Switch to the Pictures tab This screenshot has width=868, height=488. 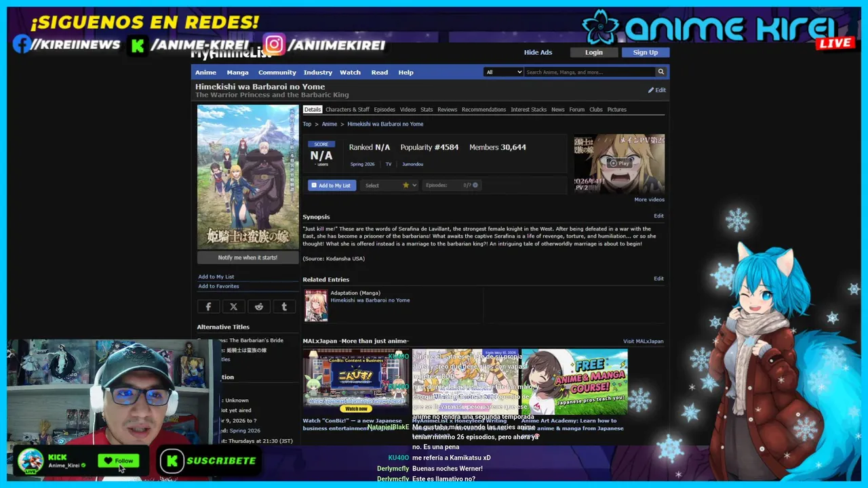[616, 110]
